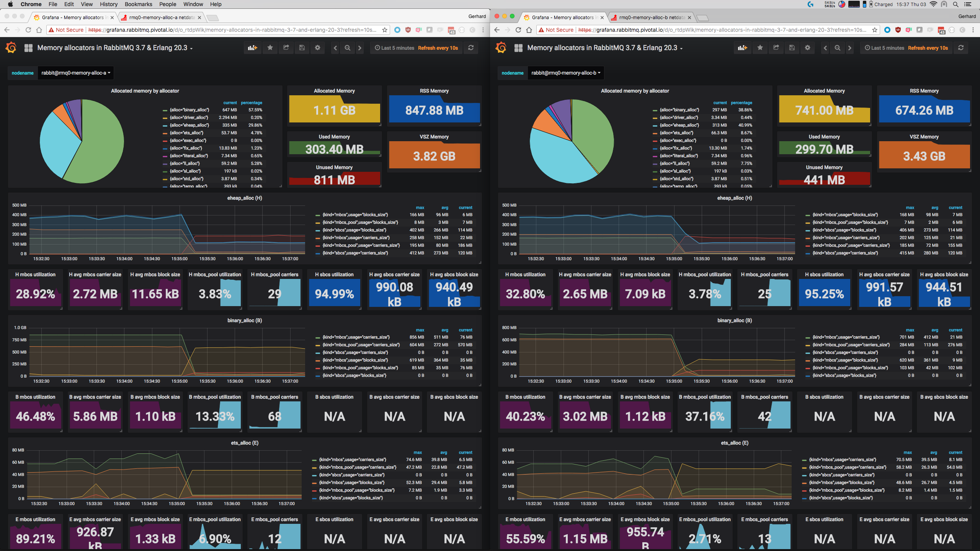The image size is (980, 551).
Task: Click refresh dashboard icon in left window
Action: (x=471, y=48)
